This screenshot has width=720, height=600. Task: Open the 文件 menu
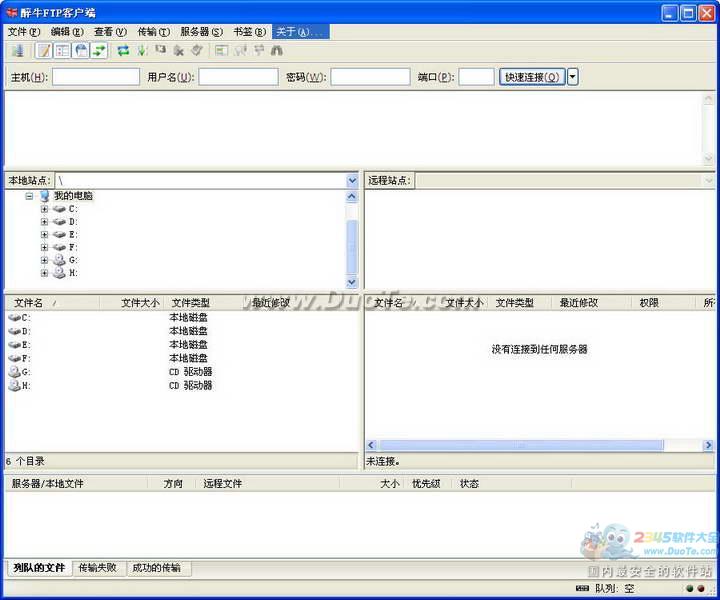coord(24,32)
